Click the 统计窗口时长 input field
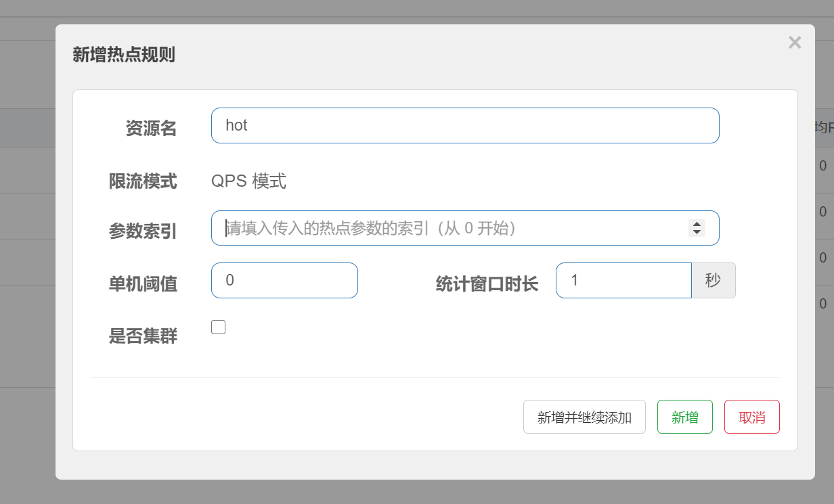 coord(623,280)
